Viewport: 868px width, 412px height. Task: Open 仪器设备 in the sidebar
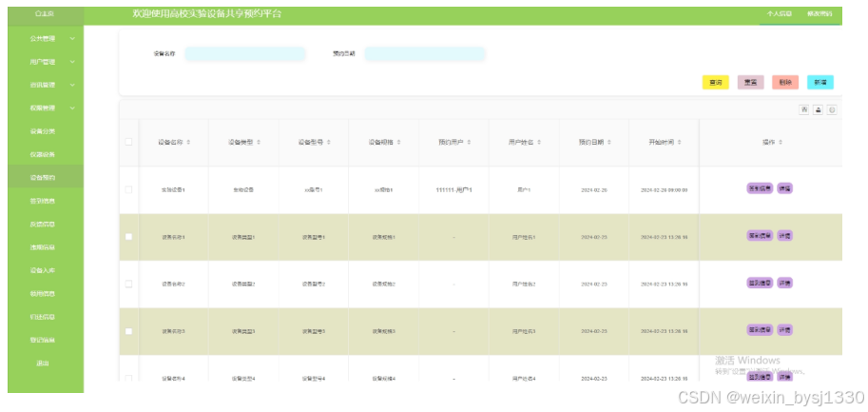click(x=43, y=154)
